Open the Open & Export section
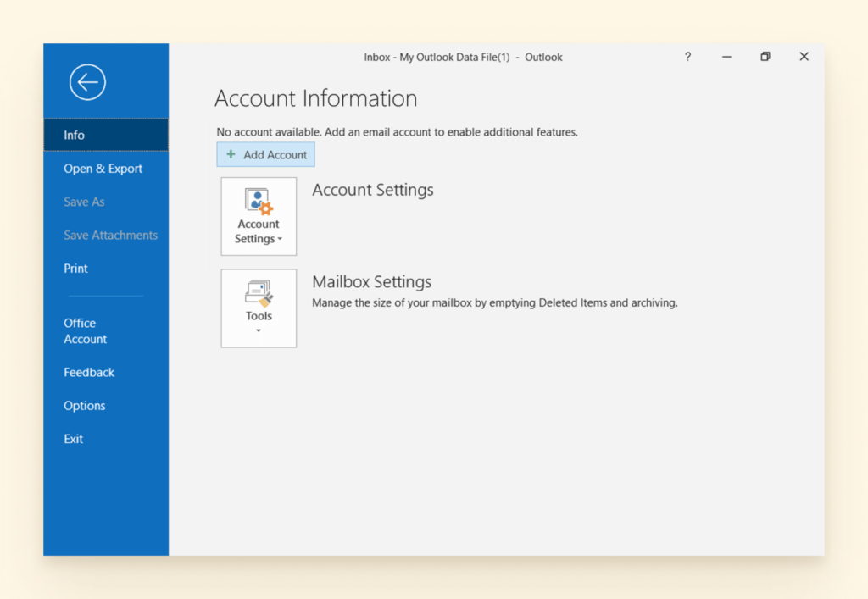Screen dimensions: 868x599 click(x=103, y=168)
